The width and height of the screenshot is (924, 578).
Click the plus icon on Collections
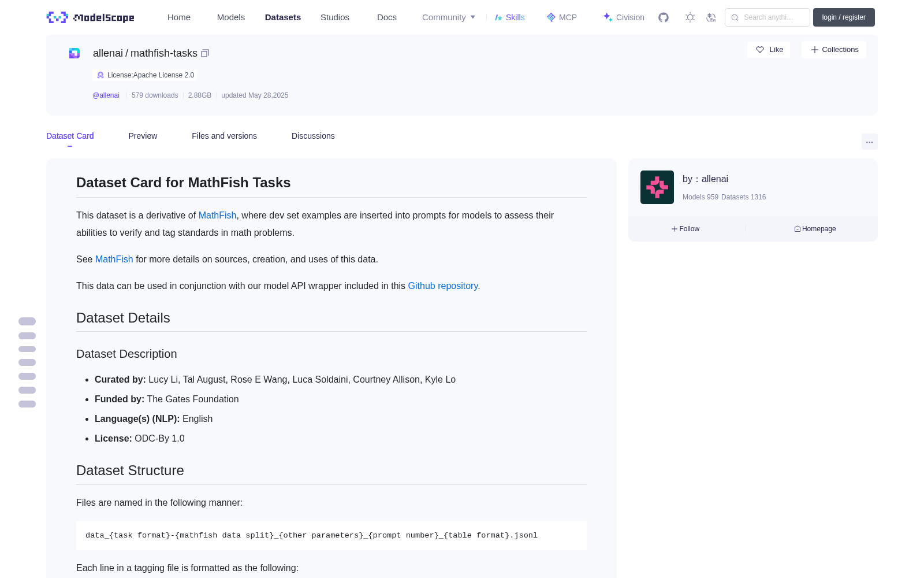(x=815, y=50)
